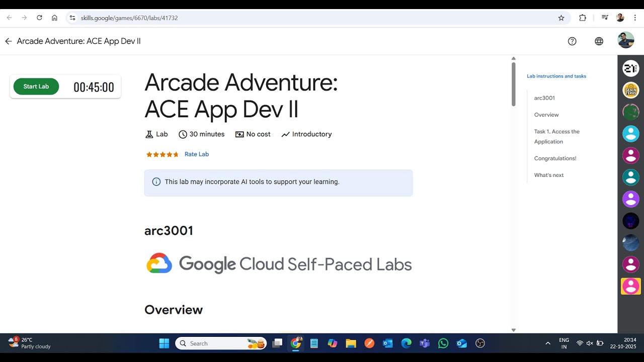Open the weather widget showing 26°C
The width and height of the screenshot is (644, 362).
click(30, 343)
